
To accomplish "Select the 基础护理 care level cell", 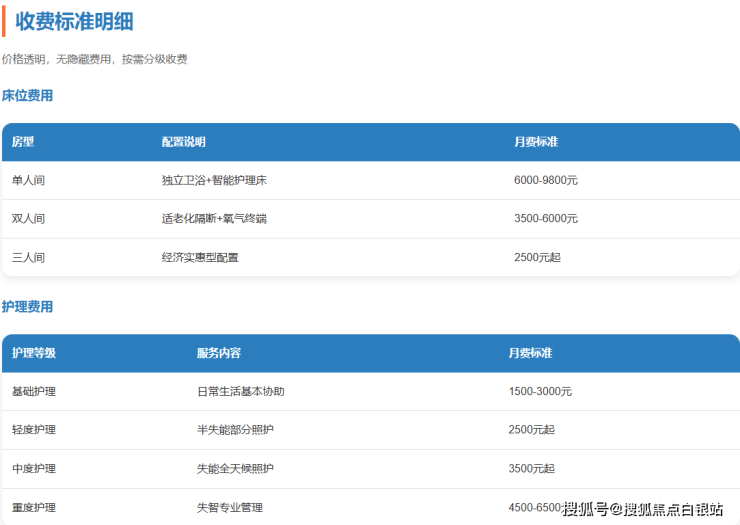I will (34, 391).
